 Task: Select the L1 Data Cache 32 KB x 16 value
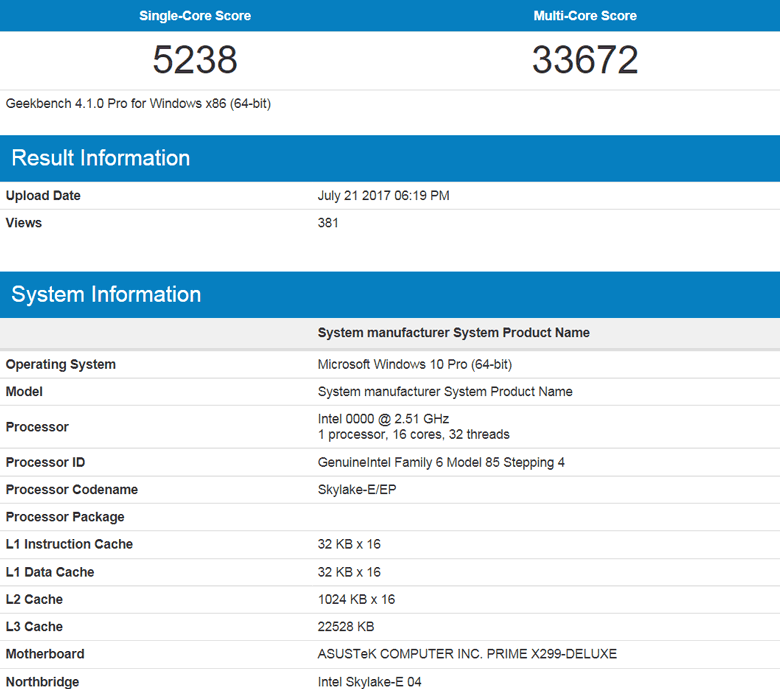pos(349,572)
